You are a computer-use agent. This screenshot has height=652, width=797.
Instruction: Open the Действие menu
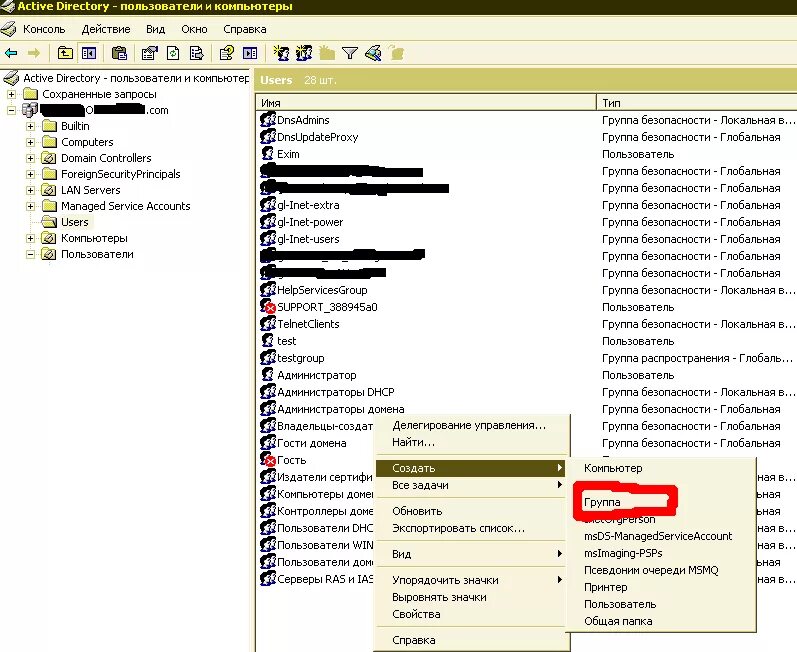(x=106, y=29)
